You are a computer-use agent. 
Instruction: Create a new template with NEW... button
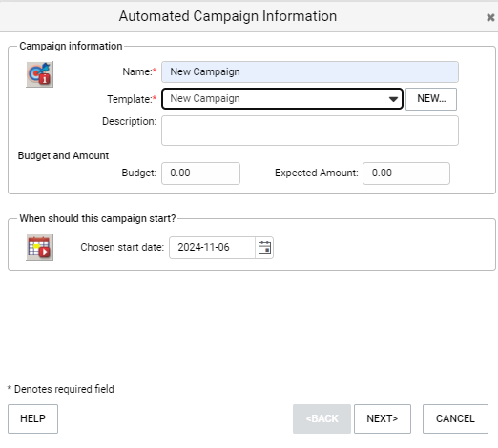(431, 99)
